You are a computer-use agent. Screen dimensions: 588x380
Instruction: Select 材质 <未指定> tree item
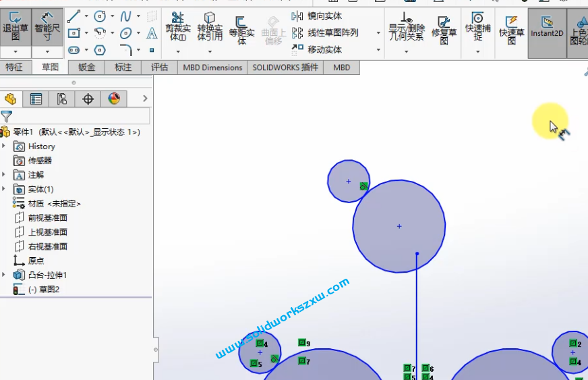47,204
